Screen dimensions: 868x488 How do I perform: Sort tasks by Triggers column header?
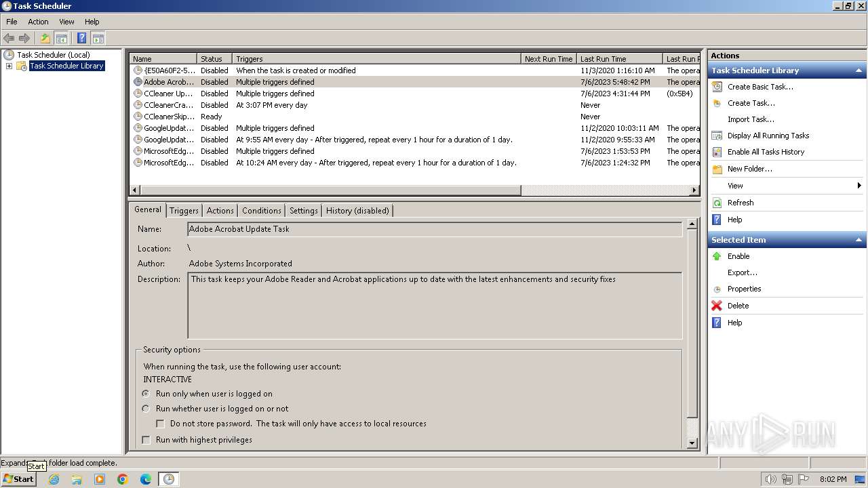[377, 59]
